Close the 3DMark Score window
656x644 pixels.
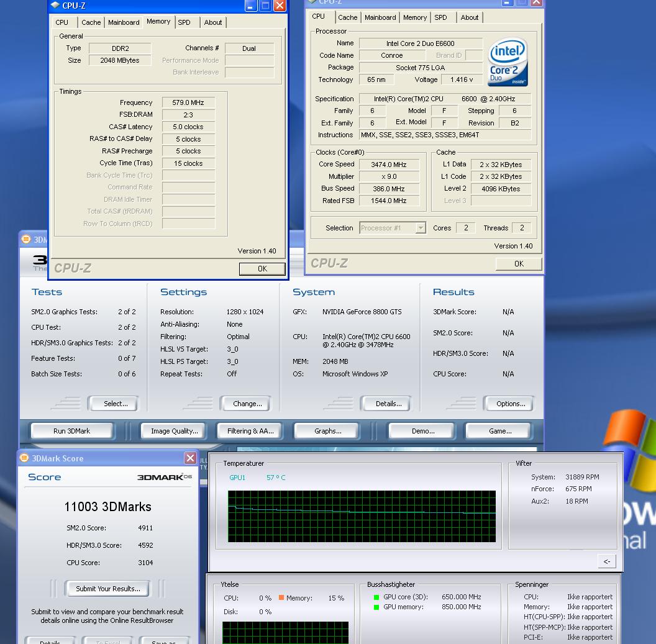(x=190, y=458)
